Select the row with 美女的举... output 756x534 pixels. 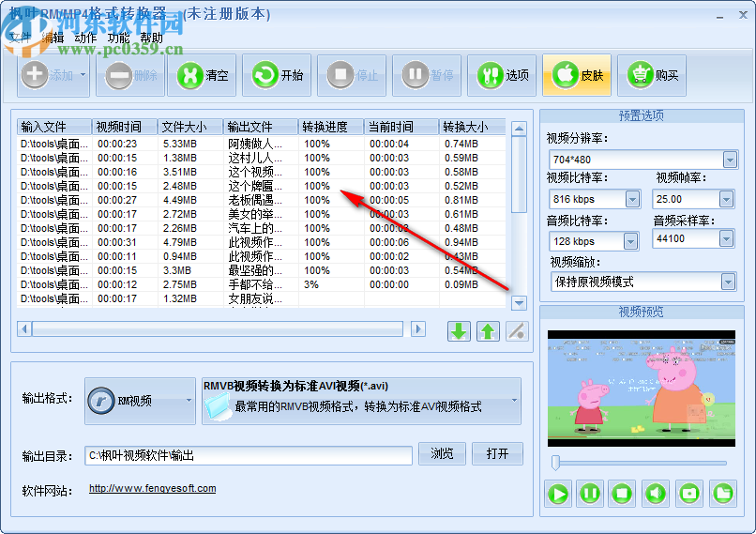point(262,214)
